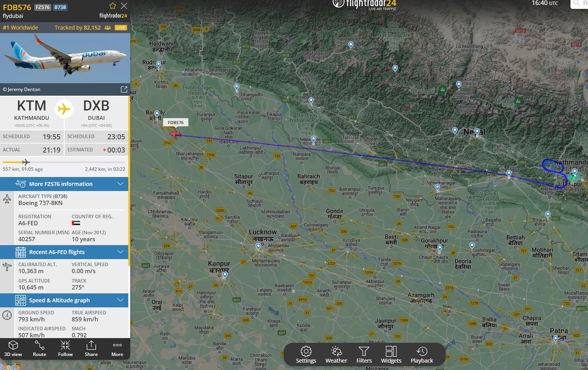Viewport: 588px width, 370px height.
Task: Open flight Filters
Action: pos(364,355)
